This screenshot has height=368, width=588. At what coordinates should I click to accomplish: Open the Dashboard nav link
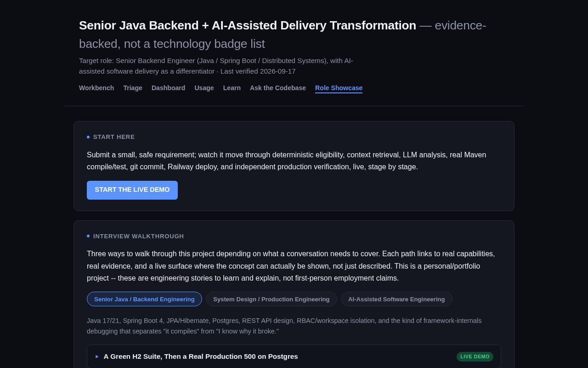click(x=168, y=88)
